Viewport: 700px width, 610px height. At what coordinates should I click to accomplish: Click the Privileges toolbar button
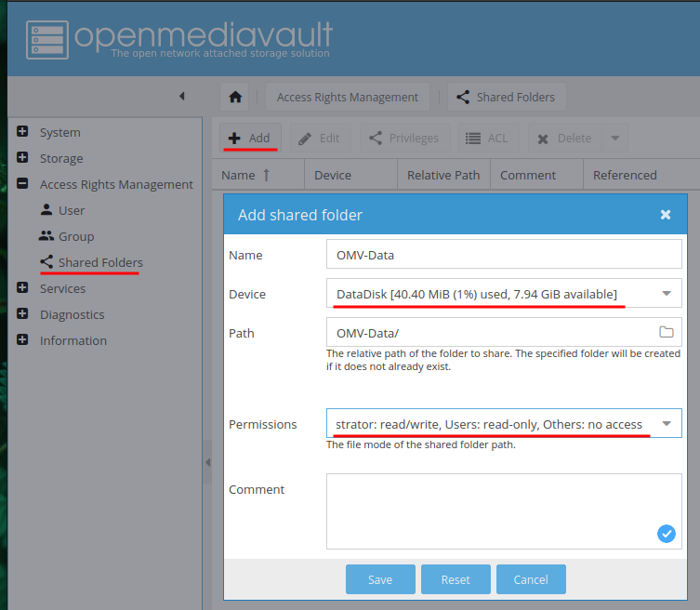click(405, 138)
